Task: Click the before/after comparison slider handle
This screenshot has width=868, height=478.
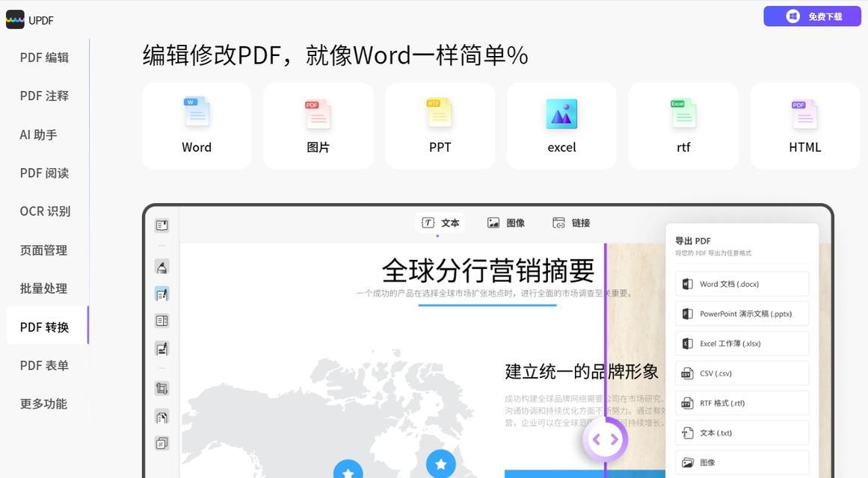Action: pos(605,440)
